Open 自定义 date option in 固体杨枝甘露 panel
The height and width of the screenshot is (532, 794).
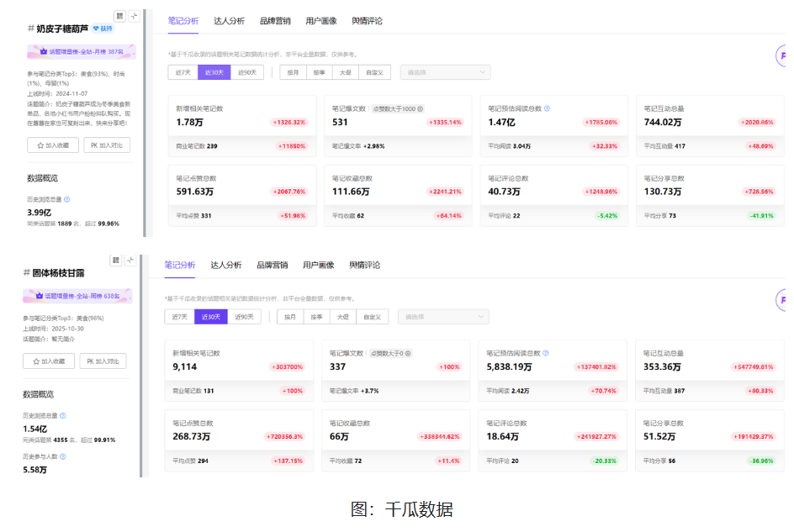click(x=371, y=317)
